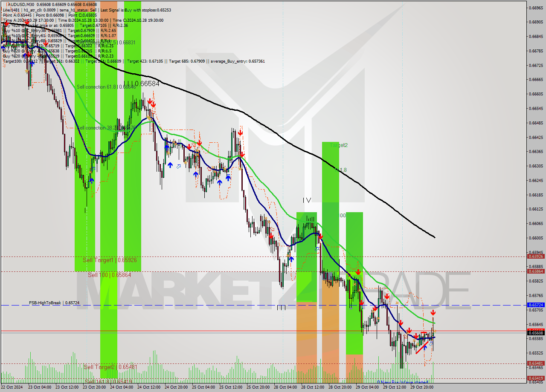Click the 0.66725 price axis value
Image resolution: width=546 pixels, height=392 pixels.
click(x=536, y=66)
